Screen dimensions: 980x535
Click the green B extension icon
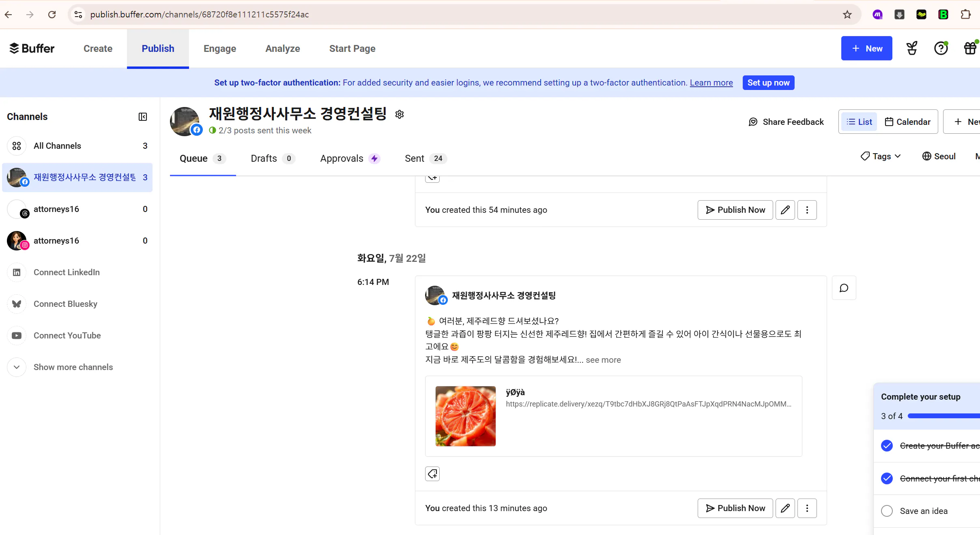tap(943, 15)
